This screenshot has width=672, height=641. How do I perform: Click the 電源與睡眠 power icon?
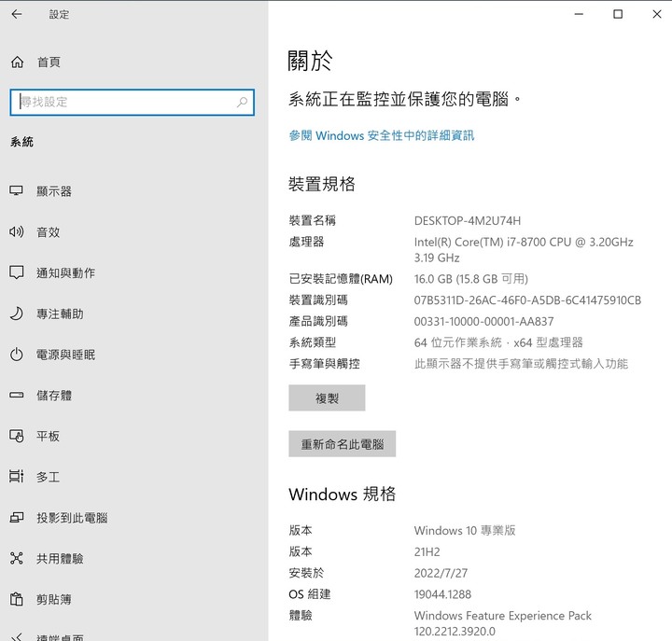(16, 355)
